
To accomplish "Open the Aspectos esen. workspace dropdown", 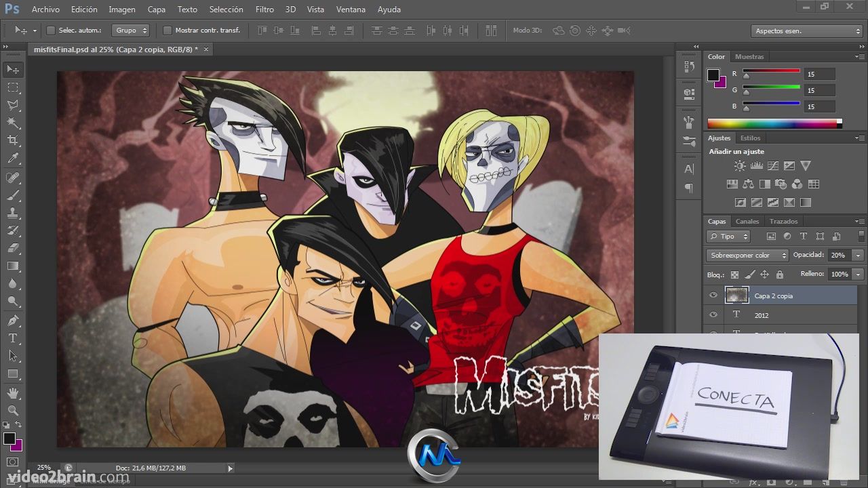I will coord(807,31).
